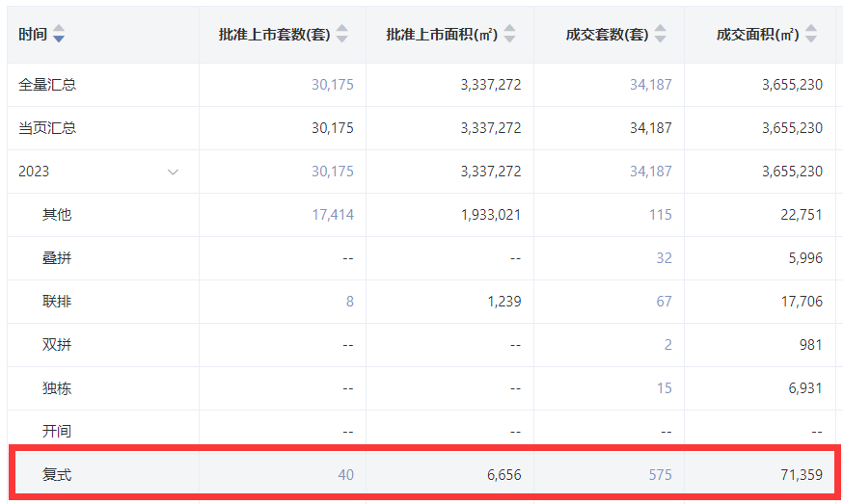The width and height of the screenshot is (843, 504).
Task: Click 3,655,230 in 2023 row
Action: coord(793,172)
